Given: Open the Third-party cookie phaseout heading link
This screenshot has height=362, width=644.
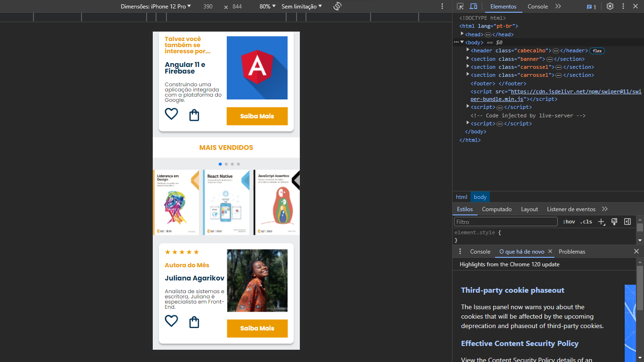Looking at the screenshot, I should tap(512, 290).
